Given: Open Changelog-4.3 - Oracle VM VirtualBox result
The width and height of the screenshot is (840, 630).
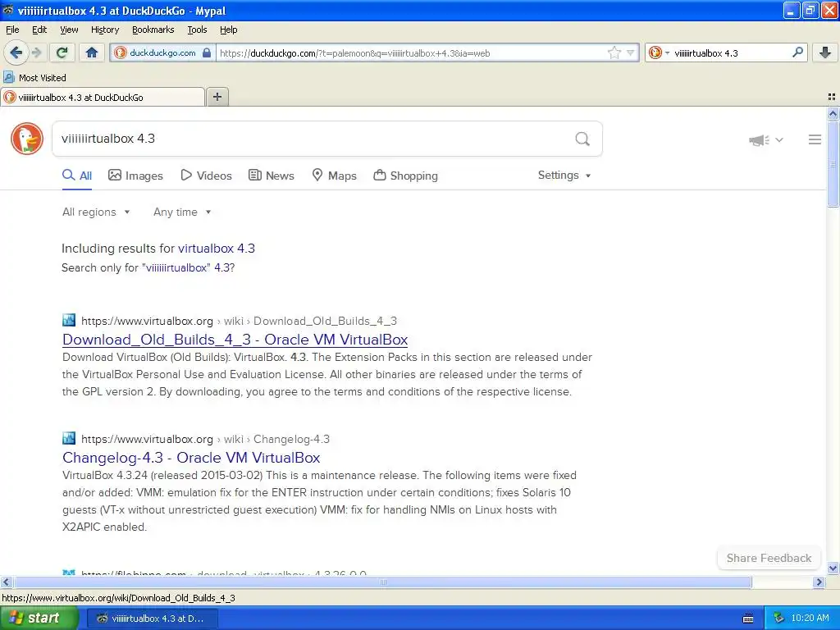Looking at the screenshot, I should pyautogui.click(x=191, y=458).
